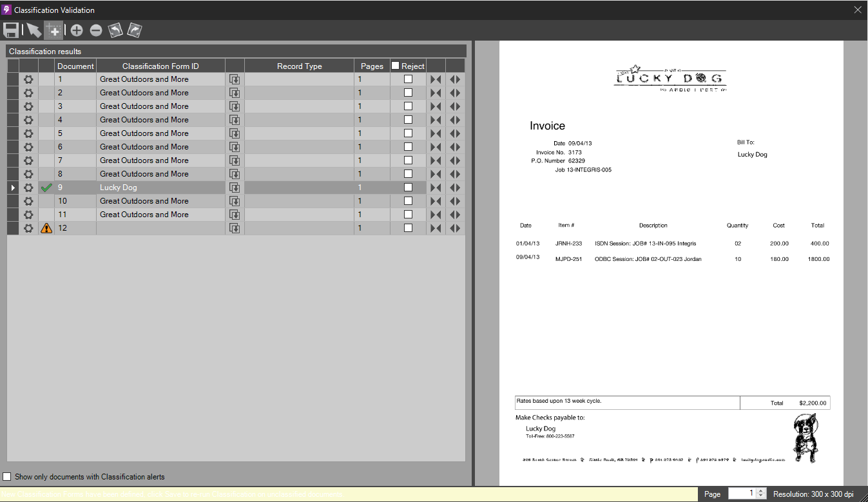Rotate the page left
Viewport: 868px width, 502px height.
pos(115,30)
